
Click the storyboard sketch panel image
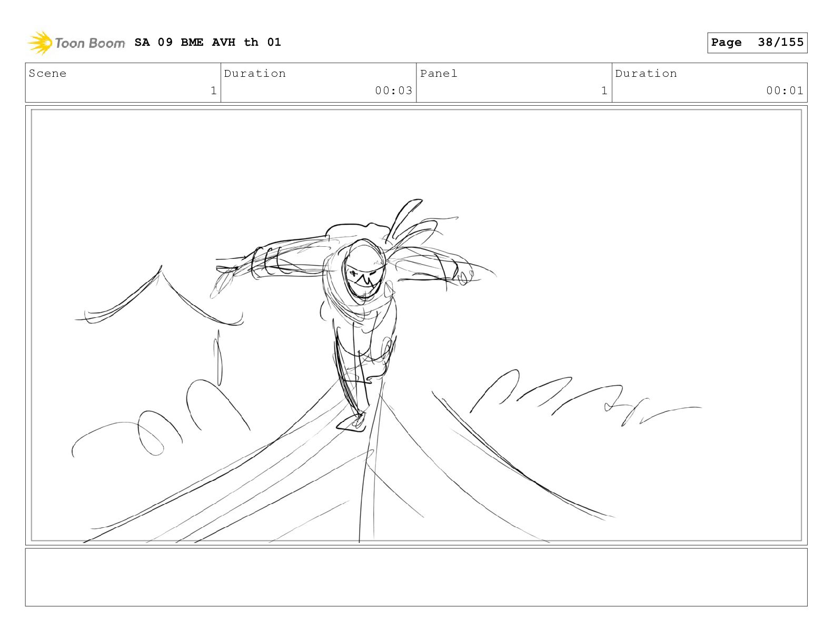[416, 325]
